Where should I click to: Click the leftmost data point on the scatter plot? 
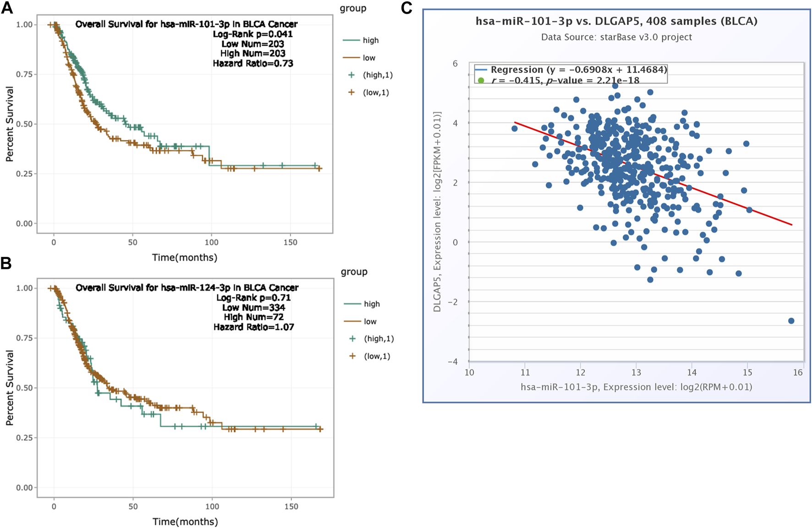click(515, 129)
